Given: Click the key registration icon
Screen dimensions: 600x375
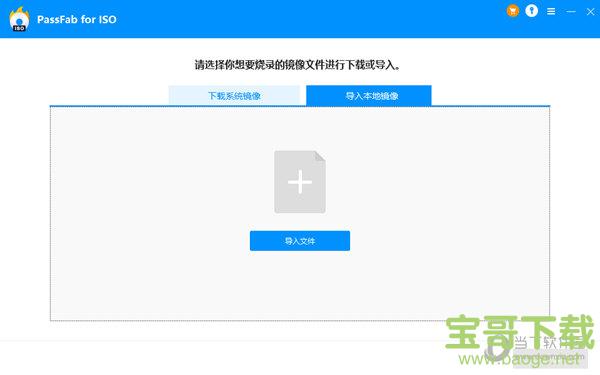Looking at the screenshot, I should 532,11.
